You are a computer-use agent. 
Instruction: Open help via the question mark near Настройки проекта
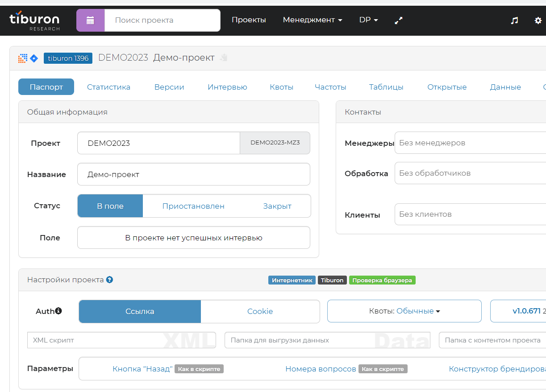click(109, 280)
